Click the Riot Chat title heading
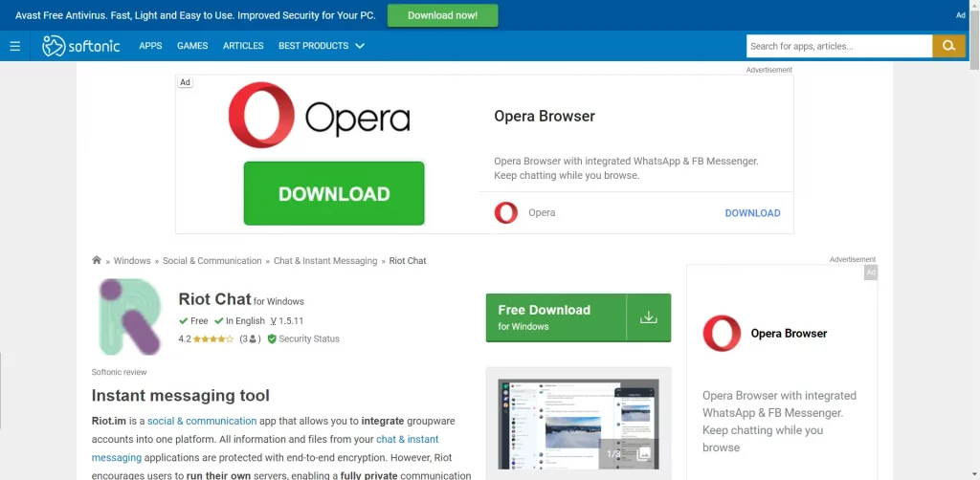The image size is (980, 480). pos(215,299)
